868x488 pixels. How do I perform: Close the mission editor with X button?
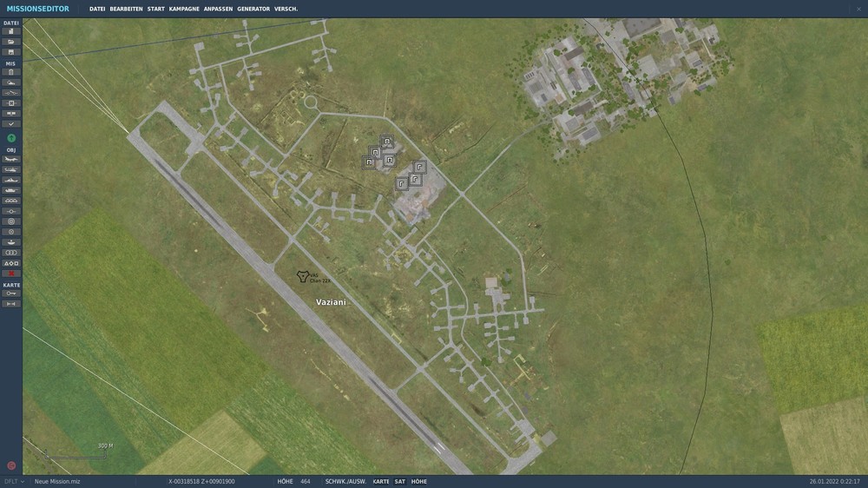858,9
